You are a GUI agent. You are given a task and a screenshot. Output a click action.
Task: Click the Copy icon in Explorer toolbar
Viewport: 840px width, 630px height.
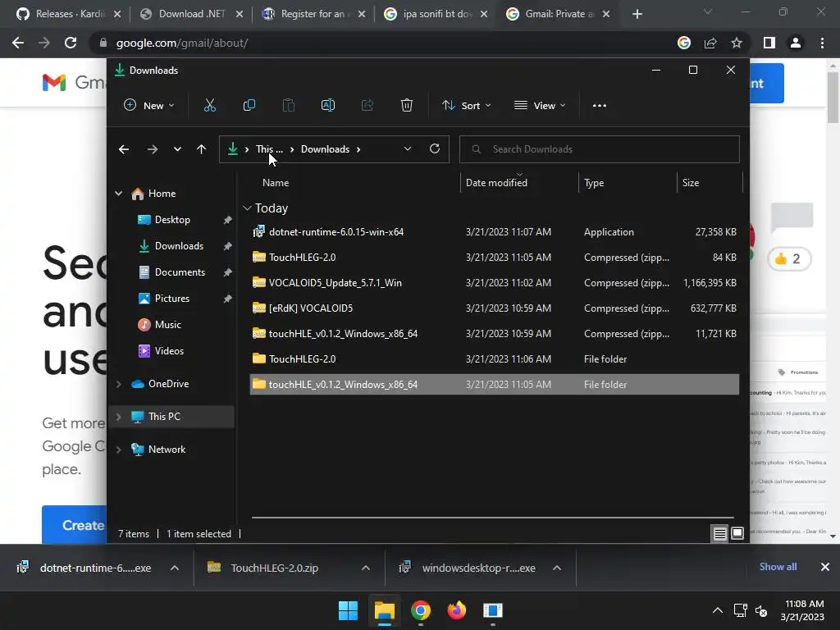tap(249, 106)
